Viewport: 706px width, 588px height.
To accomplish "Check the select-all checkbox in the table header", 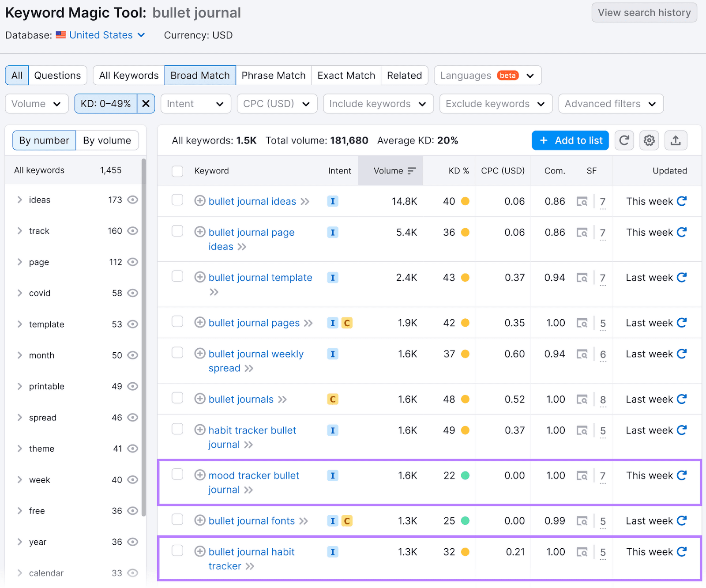I will tap(177, 171).
